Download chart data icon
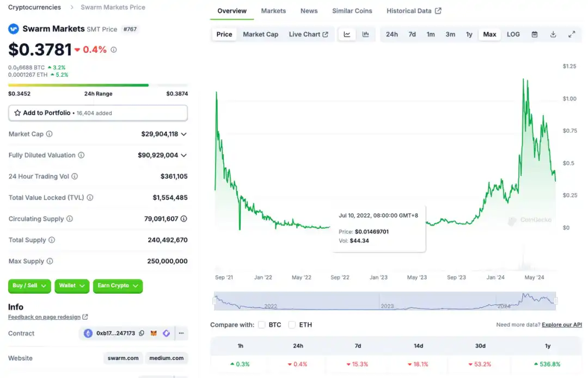The height and width of the screenshot is (378, 588). (553, 34)
